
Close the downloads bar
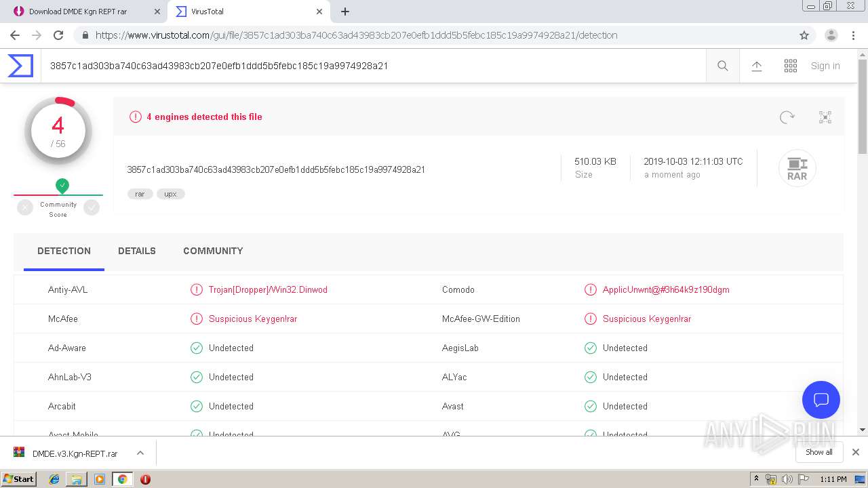pyautogui.click(x=856, y=452)
